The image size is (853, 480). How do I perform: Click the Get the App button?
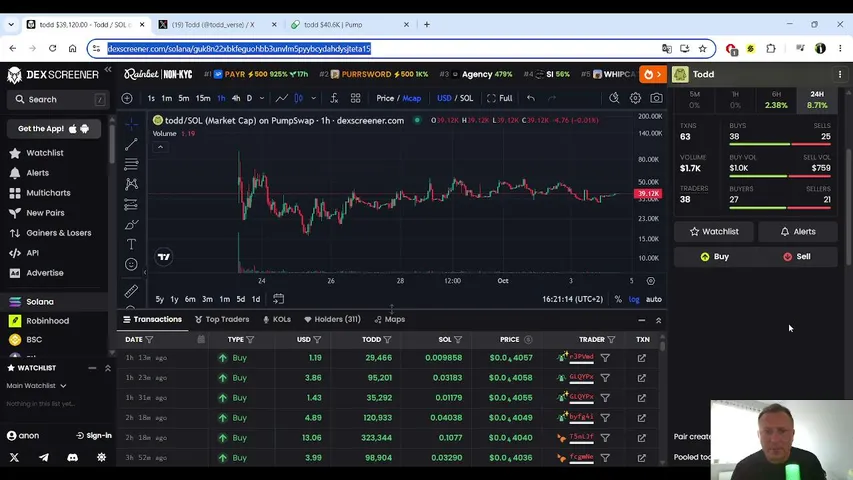coord(54,129)
